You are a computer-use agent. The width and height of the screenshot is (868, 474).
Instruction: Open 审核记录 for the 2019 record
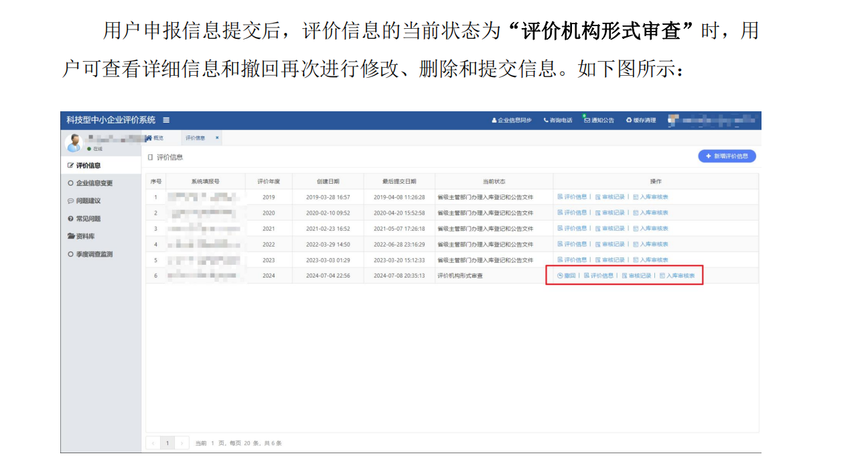click(609, 197)
